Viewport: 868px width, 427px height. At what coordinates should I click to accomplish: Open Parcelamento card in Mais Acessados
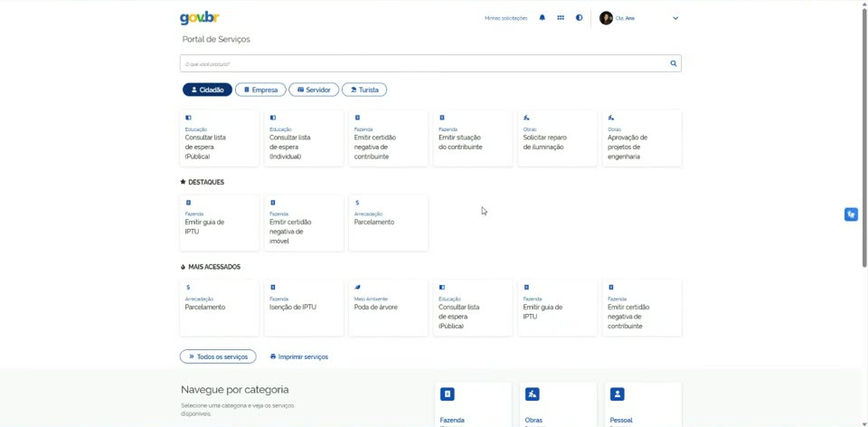pos(219,308)
